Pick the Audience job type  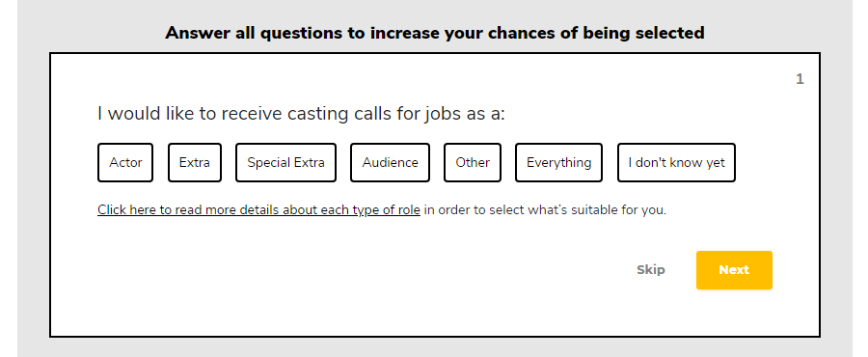(390, 163)
